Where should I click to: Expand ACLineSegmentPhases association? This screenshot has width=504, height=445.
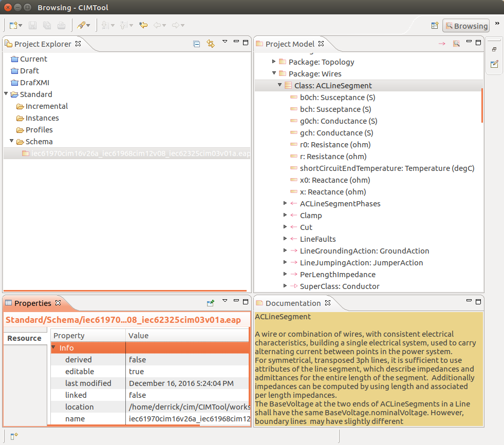pyautogui.click(x=285, y=203)
